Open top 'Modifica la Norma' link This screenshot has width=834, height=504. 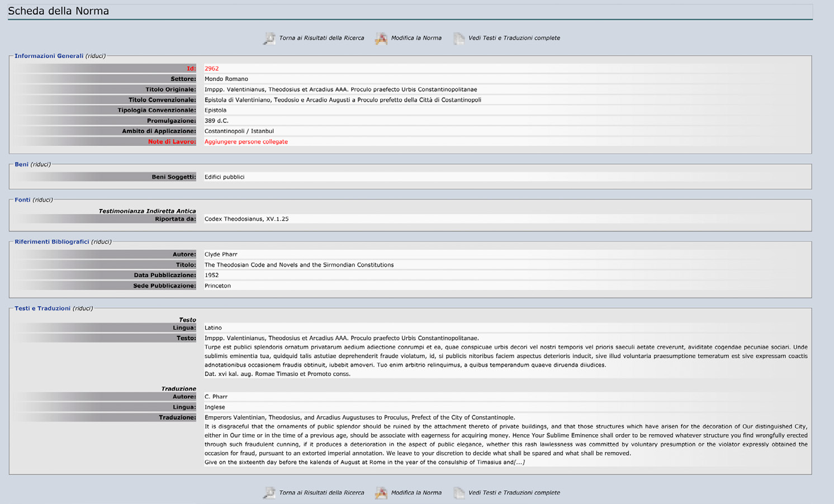click(416, 38)
